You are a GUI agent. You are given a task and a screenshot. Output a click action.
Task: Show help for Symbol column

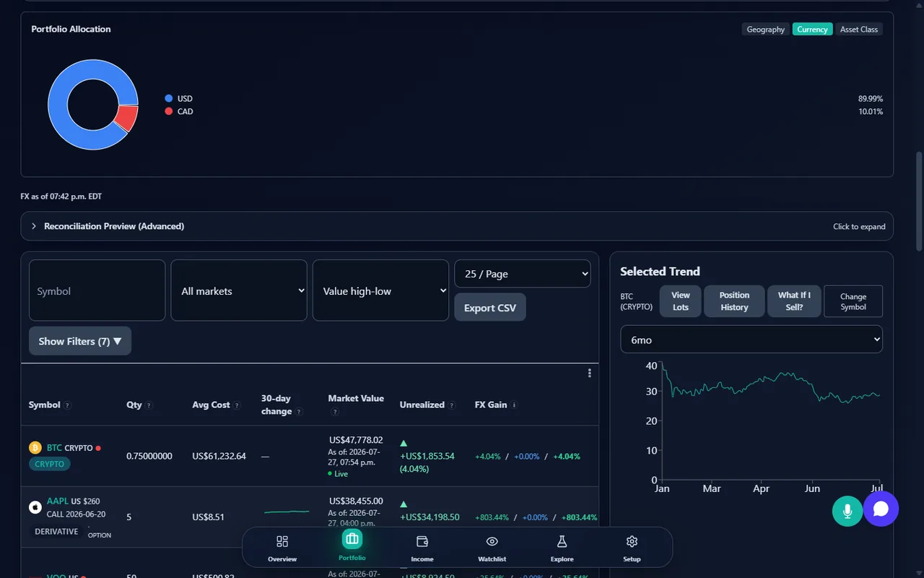[x=67, y=405]
